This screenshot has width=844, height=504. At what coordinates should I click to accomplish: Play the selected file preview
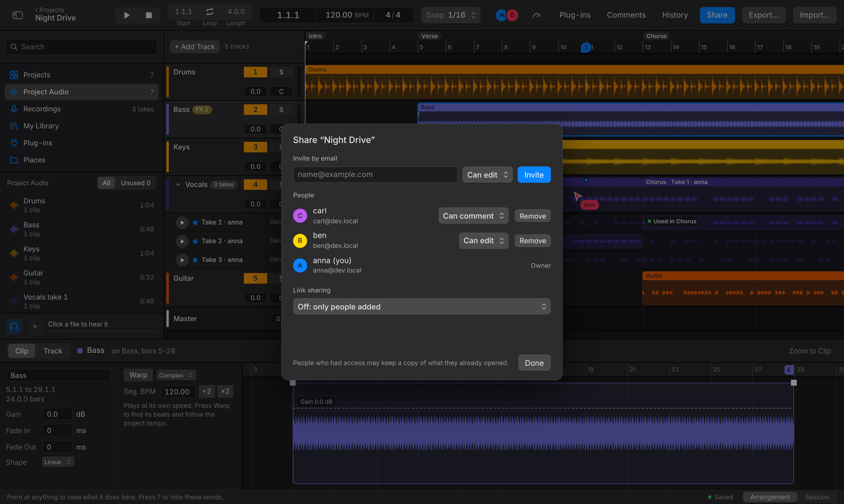(35, 326)
